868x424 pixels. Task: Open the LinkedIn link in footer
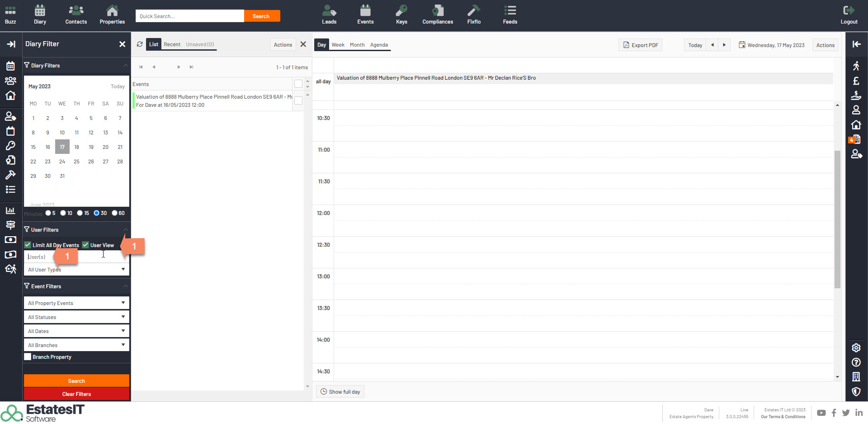[x=859, y=413]
